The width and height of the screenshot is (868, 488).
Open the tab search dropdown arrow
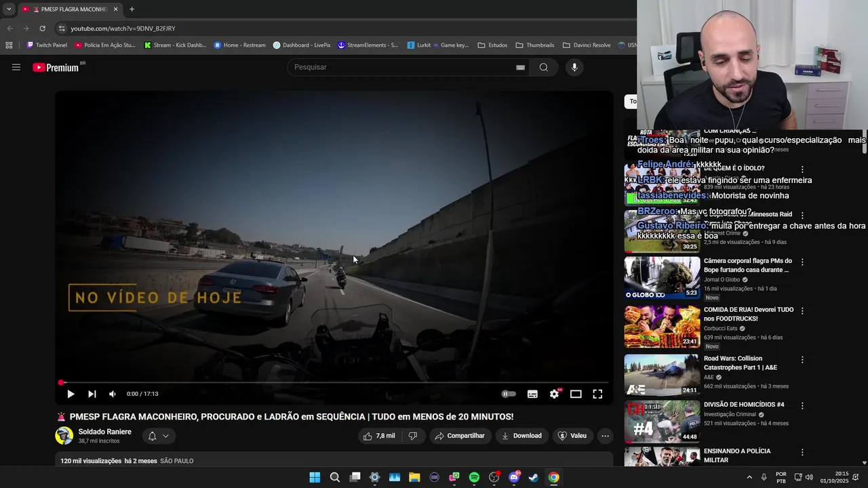coord(9,9)
